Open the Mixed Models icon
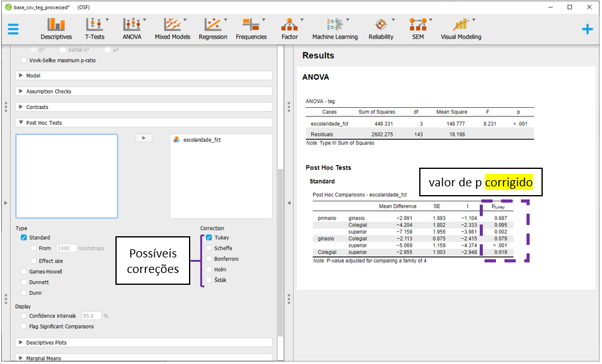The height and width of the screenshot is (364, 602). tap(172, 29)
